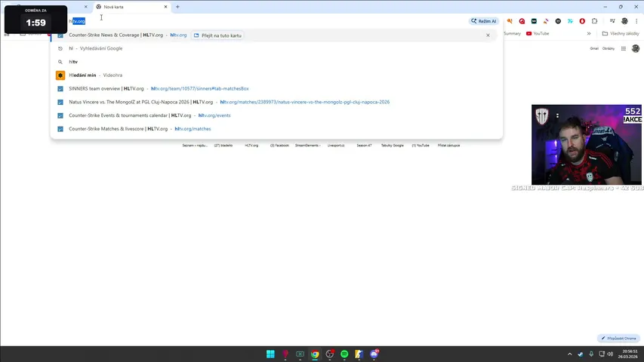Click the Režim AI button in address bar
This screenshot has height=362, width=644.
[483, 21]
